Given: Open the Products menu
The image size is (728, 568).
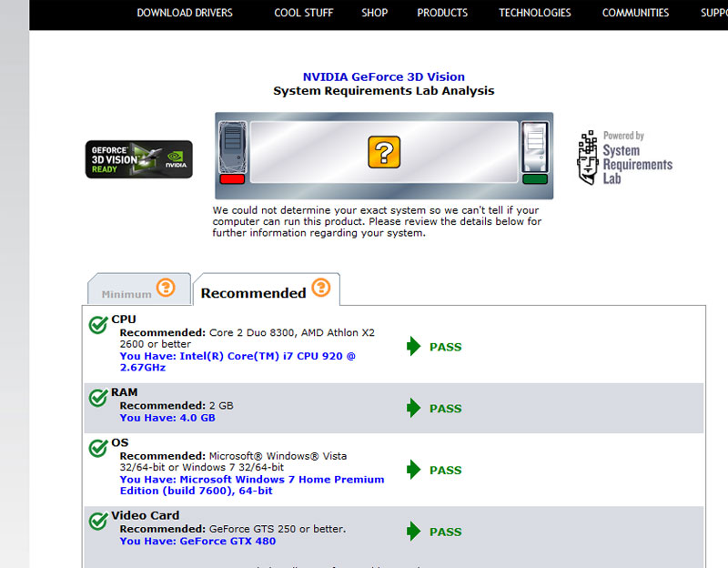Looking at the screenshot, I should pyautogui.click(x=442, y=13).
